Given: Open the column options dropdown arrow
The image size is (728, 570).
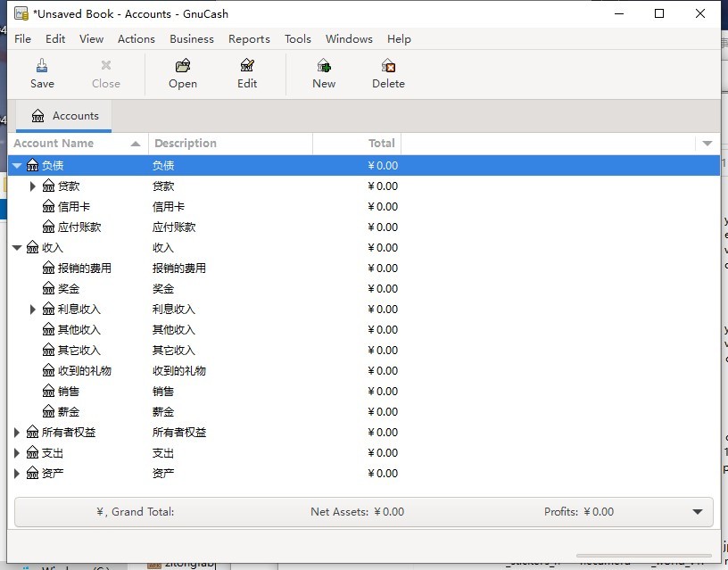Looking at the screenshot, I should click(708, 143).
